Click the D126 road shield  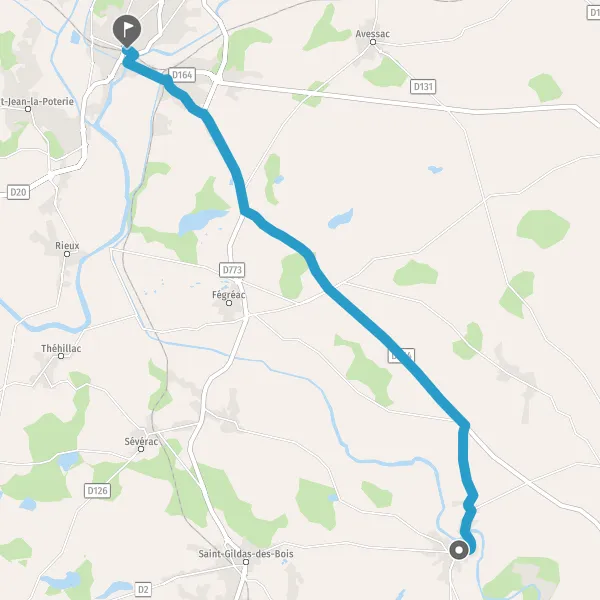[97, 491]
